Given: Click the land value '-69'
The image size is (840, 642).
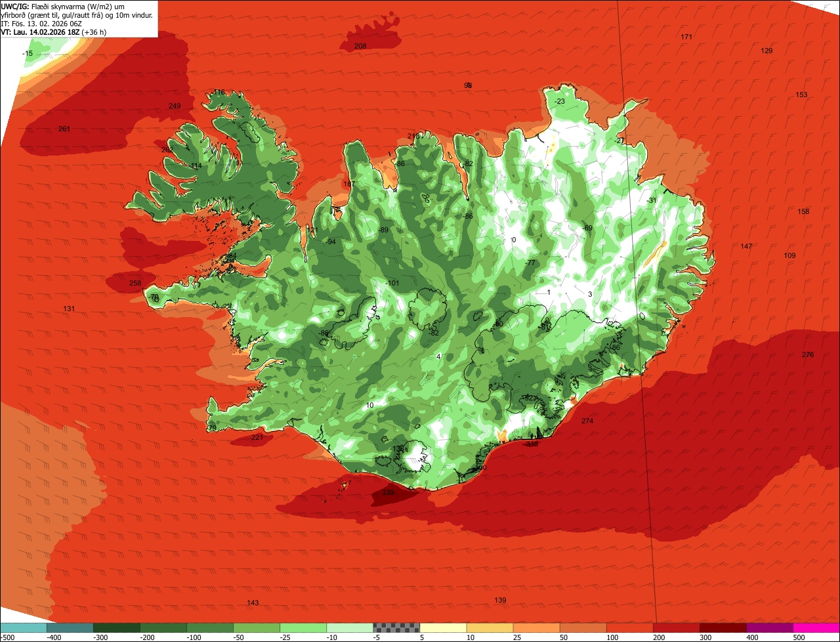Looking at the screenshot, I should tap(587, 228).
